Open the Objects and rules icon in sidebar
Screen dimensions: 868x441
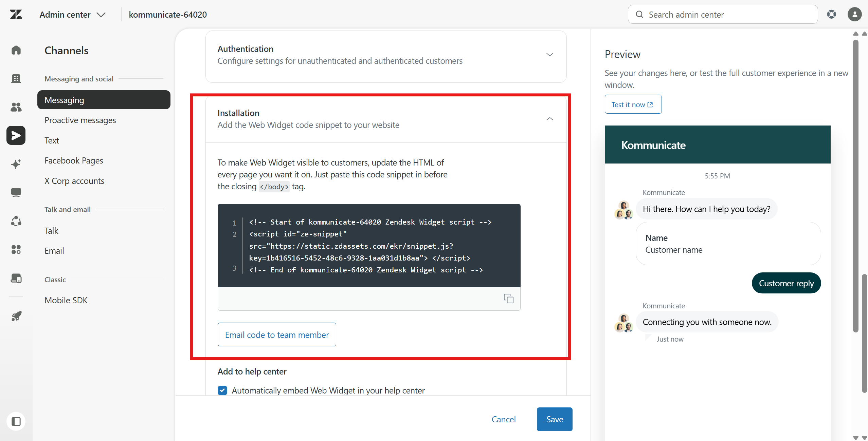click(16, 221)
